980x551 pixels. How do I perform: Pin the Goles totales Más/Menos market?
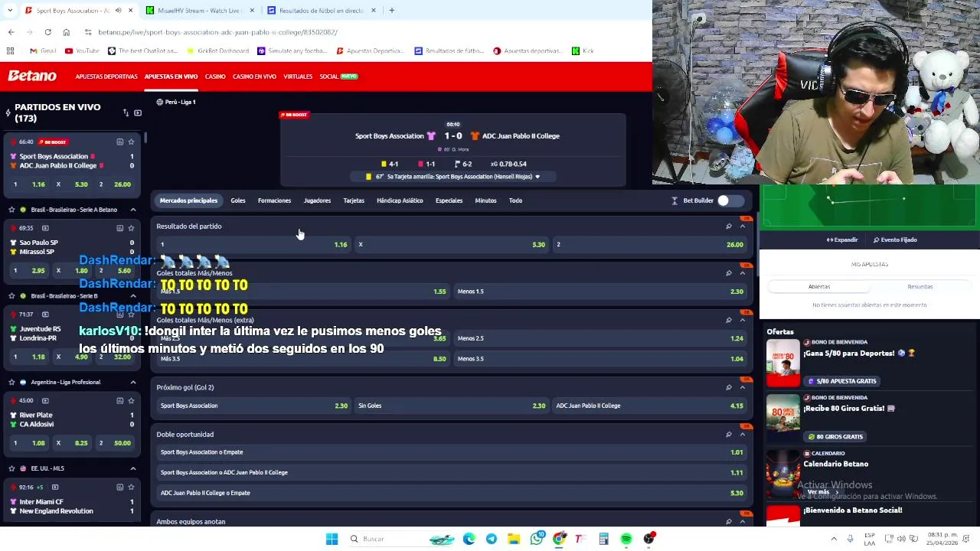(728, 273)
